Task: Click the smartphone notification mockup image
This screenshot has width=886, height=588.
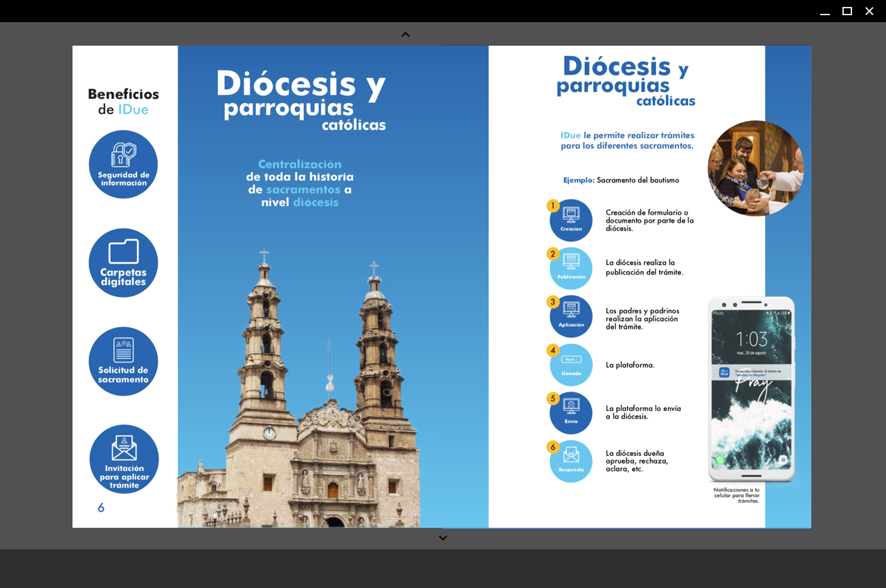Action: click(751, 389)
